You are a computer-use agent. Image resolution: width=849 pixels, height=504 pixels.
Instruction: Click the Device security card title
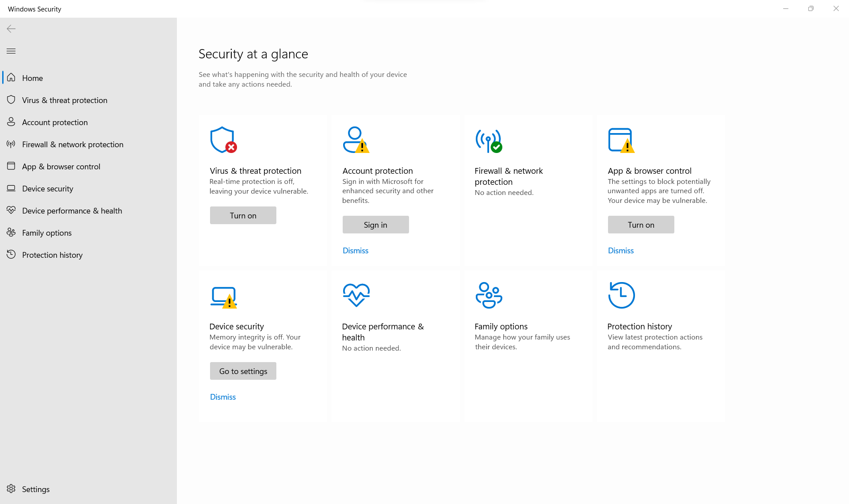(237, 326)
